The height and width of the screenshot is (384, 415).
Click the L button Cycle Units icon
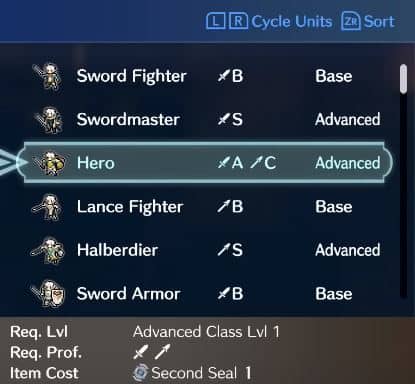click(216, 21)
